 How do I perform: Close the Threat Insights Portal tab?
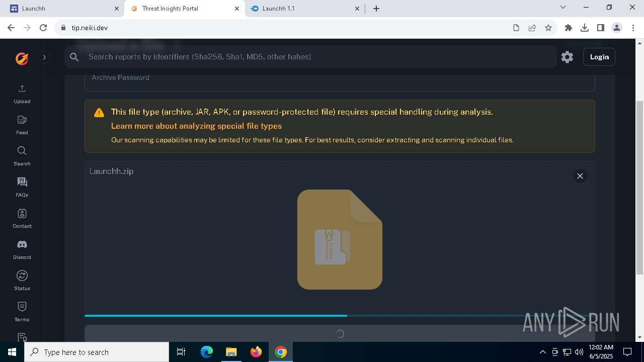(237, 9)
